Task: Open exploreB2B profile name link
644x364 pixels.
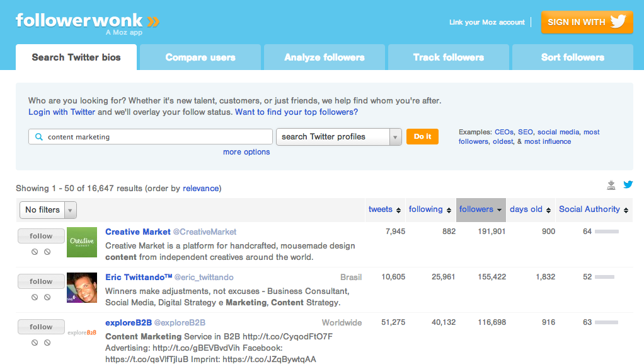Action: click(x=129, y=323)
